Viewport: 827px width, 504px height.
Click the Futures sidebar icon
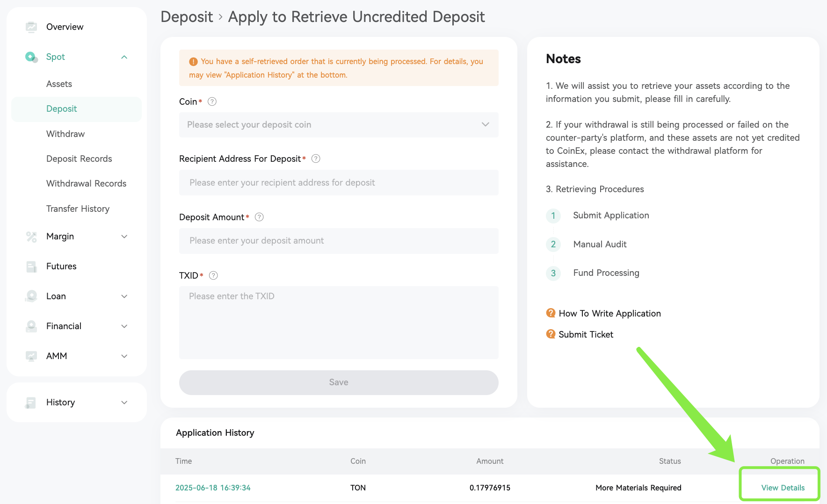click(31, 266)
